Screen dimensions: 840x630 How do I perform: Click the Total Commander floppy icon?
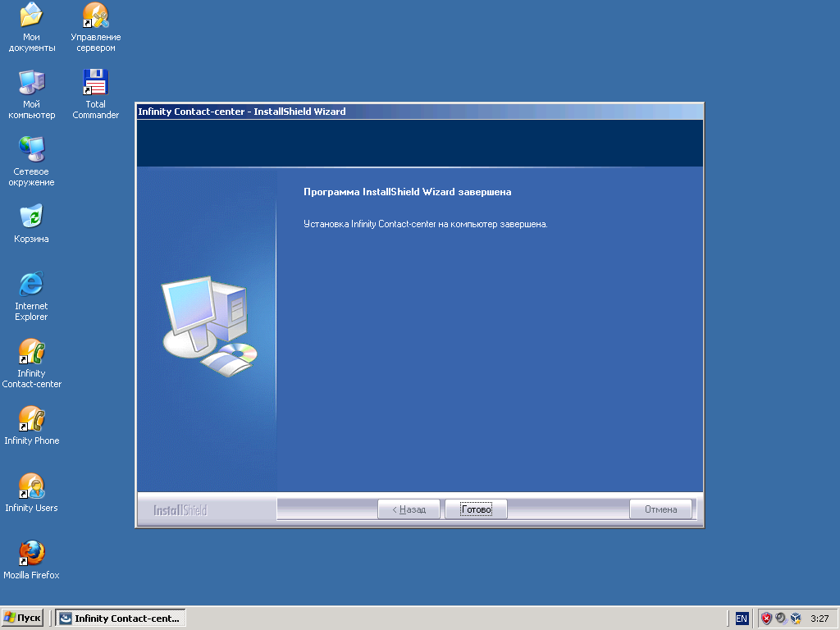click(95, 83)
